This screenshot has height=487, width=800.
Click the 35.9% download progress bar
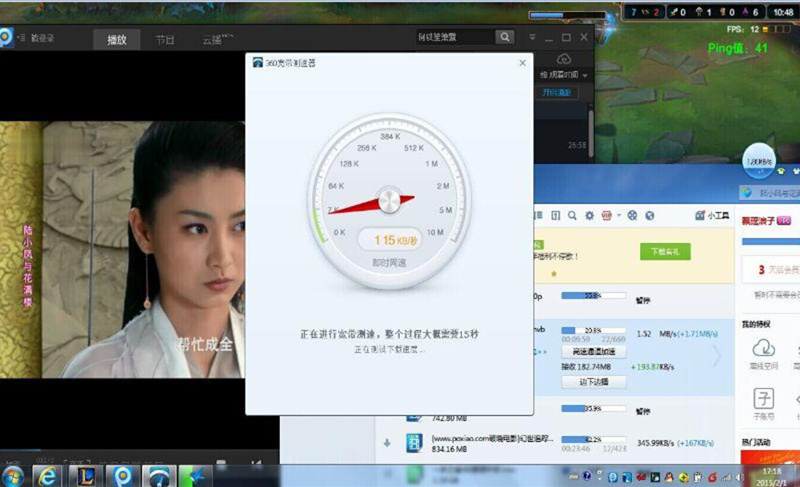593,408
